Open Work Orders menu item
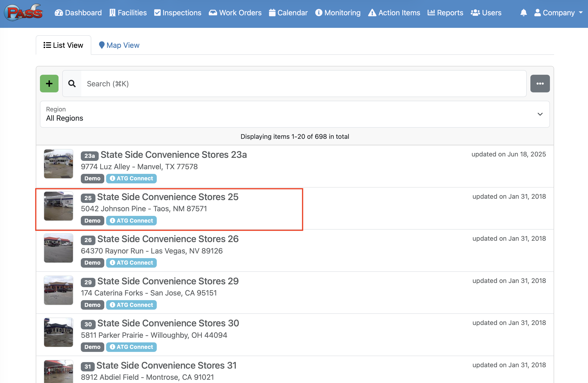The width and height of the screenshot is (588, 383). point(235,13)
